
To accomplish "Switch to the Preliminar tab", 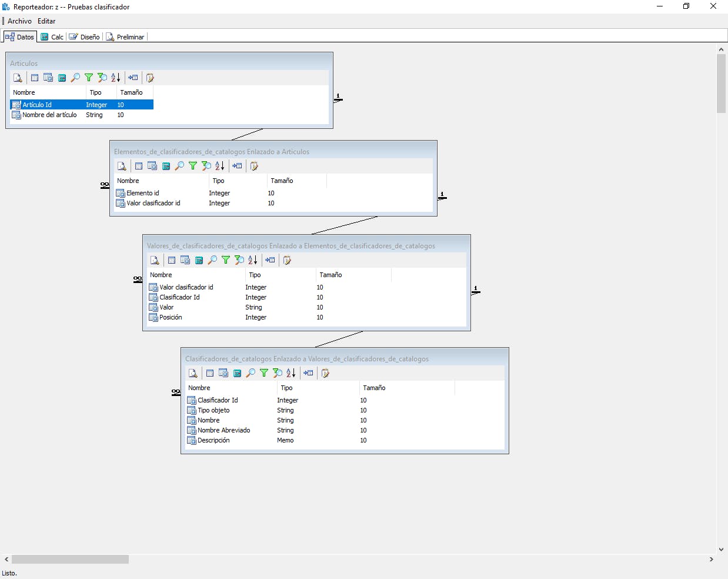I will [125, 36].
